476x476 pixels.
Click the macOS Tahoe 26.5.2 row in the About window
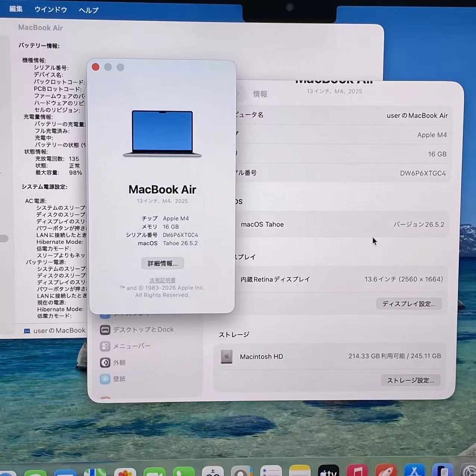point(168,243)
